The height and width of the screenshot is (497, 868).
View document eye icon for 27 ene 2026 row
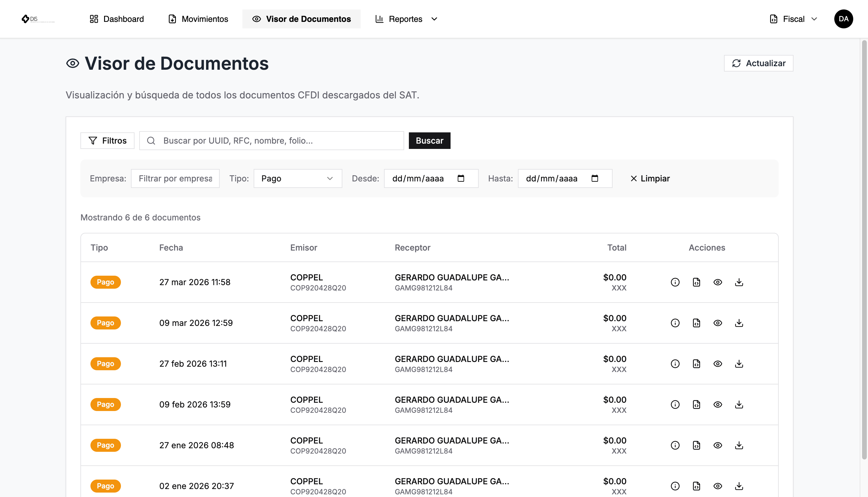point(718,445)
